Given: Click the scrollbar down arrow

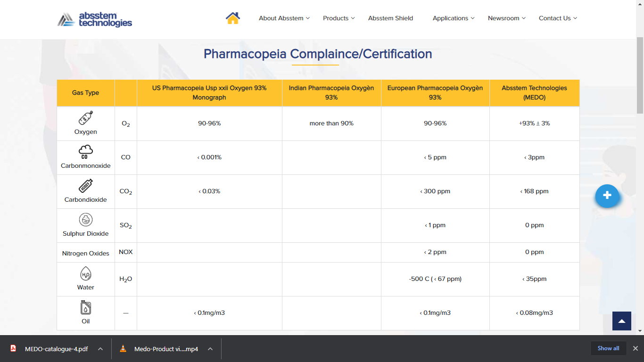Looking at the screenshot, I should 640,331.
